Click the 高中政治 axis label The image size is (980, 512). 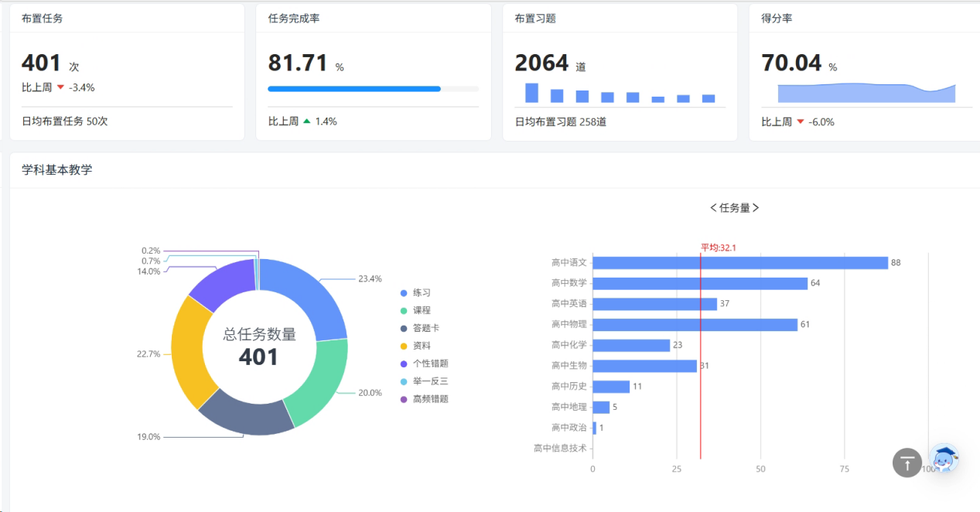tap(569, 428)
